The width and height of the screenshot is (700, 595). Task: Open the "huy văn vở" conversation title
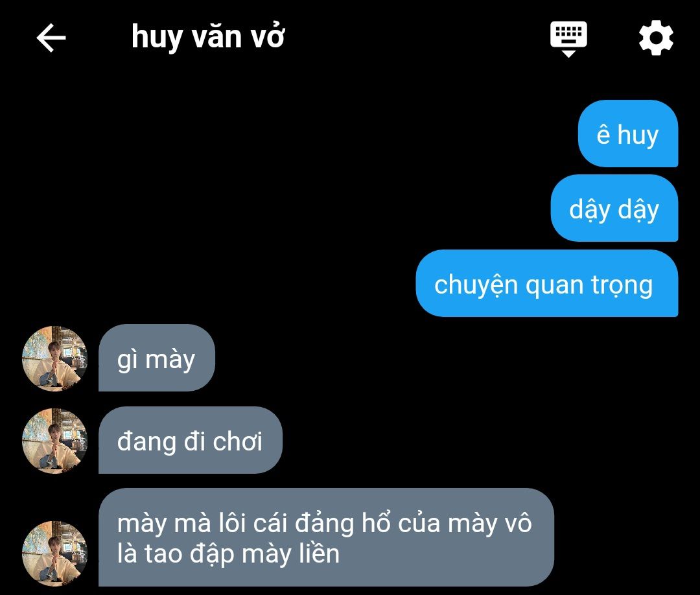(x=208, y=38)
